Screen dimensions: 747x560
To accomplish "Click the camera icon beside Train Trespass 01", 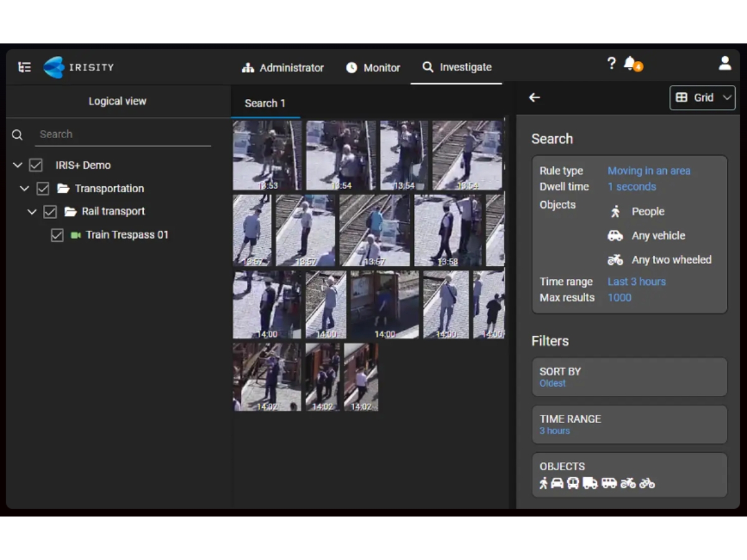I will click(x=76, y=235).
